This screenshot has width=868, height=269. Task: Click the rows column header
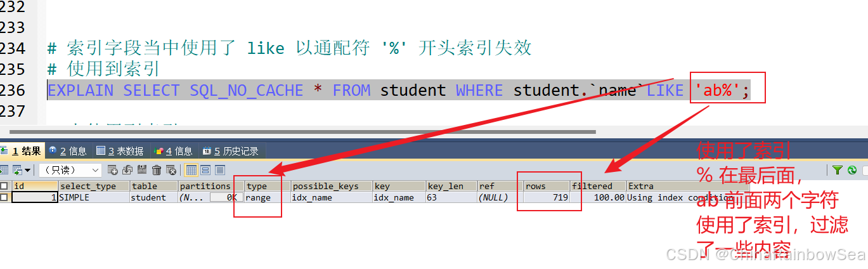545,186
